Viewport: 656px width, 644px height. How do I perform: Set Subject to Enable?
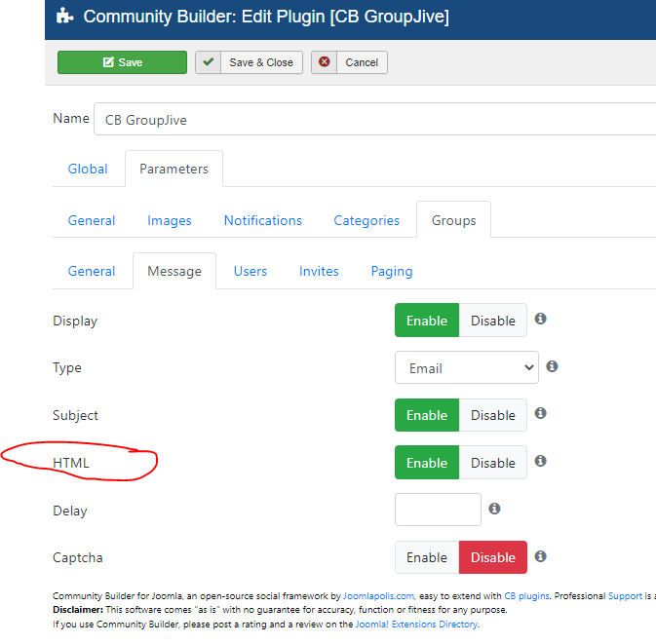[x=427, y=415]
